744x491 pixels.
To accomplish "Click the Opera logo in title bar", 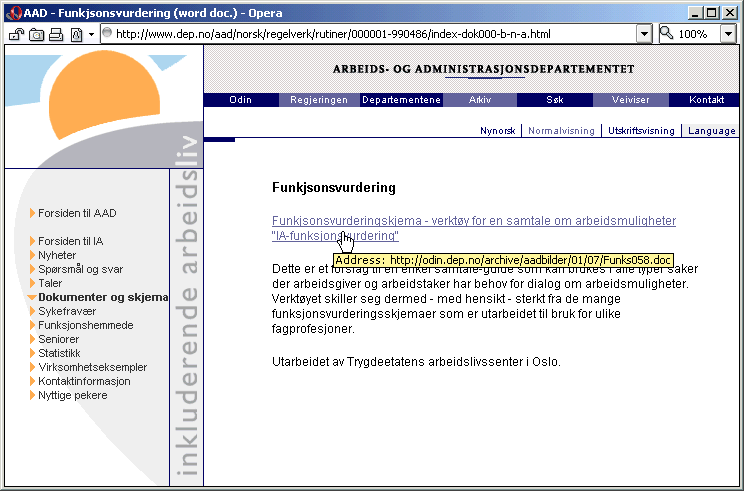I will (14, 13).
